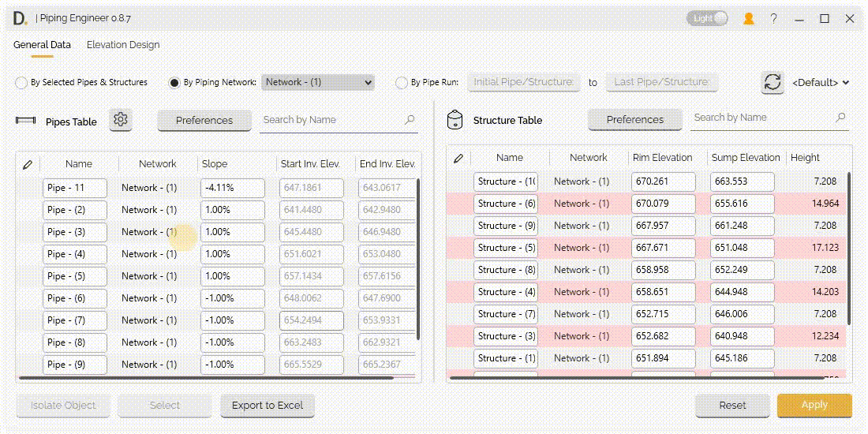This screenshot has width=868, height=434.
Task: Expand the Network - (1) dropdown
Action: pyautogui.click(x=318, y=82)
